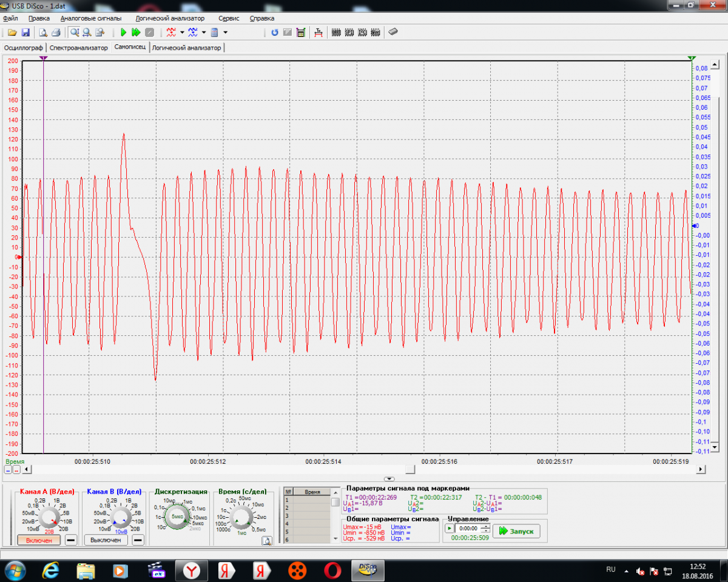The image size is (728, 582).
Task: Click the small red marker button left of the scrollbar
Action: (16, 469)
